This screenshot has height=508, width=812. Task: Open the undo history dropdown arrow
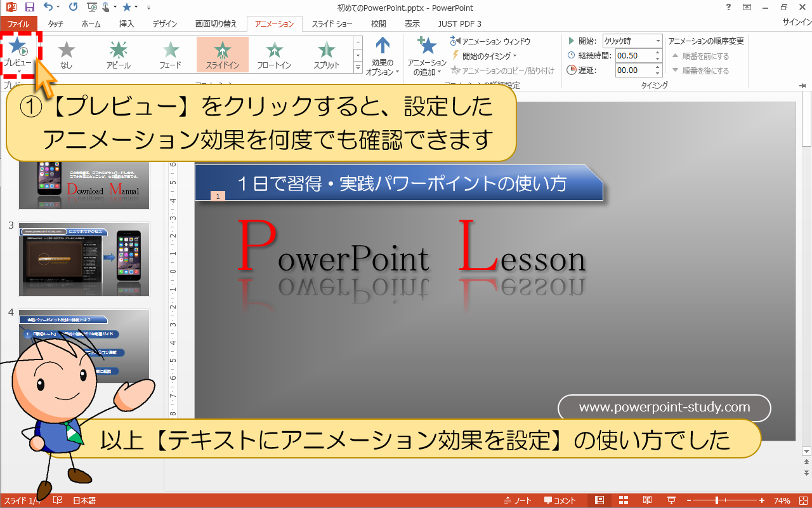click(x=58, y=8)
